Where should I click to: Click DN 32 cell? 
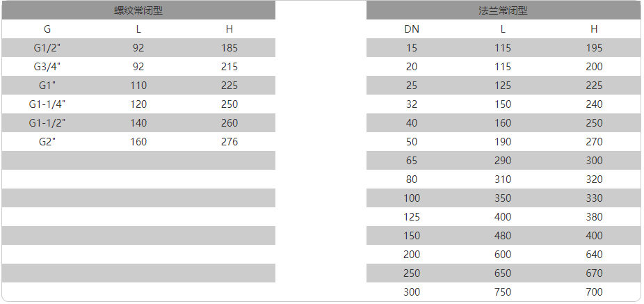pyautogui.click(x=412, y=104)
